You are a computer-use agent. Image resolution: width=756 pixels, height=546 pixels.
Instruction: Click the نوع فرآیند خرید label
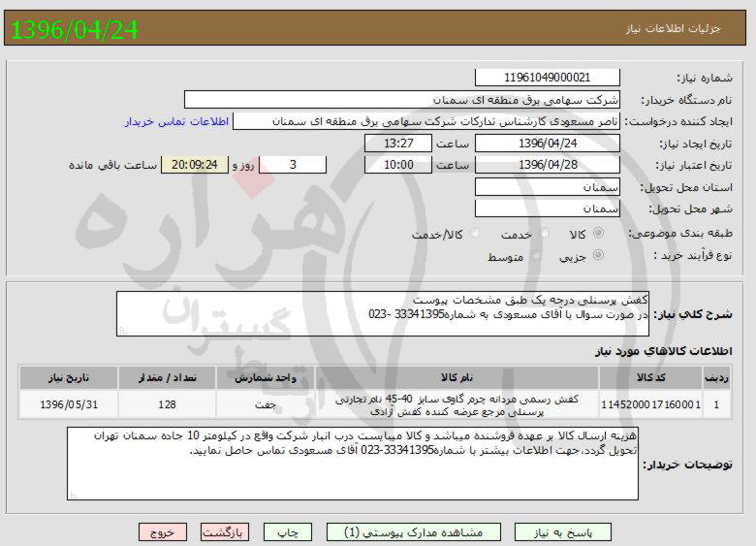click(693, 255)
